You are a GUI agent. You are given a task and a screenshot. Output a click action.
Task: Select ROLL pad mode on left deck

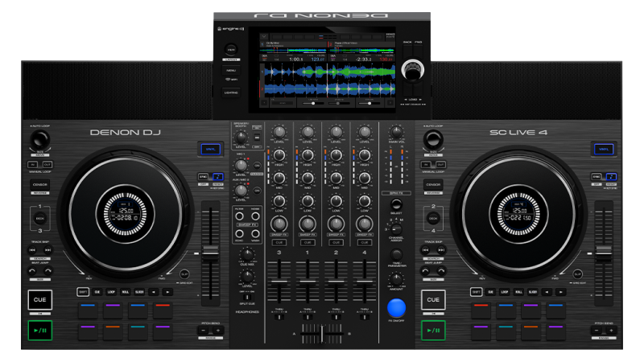pyautogui.click(x=126, y=291)
